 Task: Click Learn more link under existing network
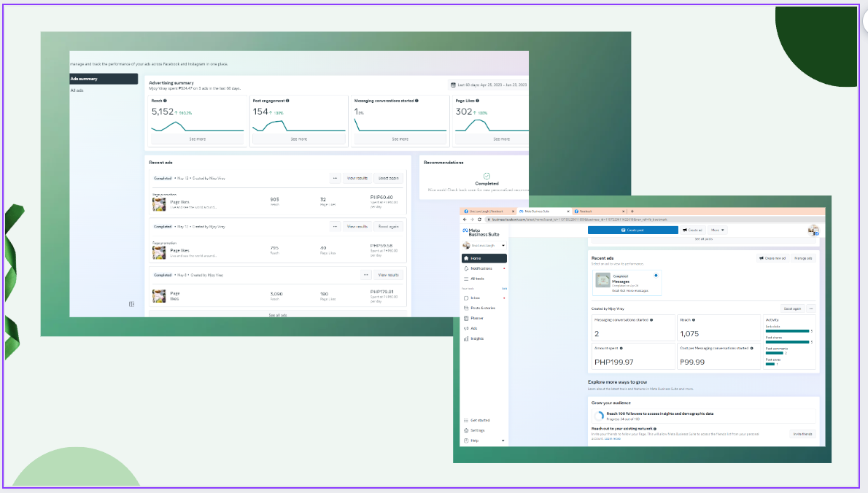(x=612, y=439)
